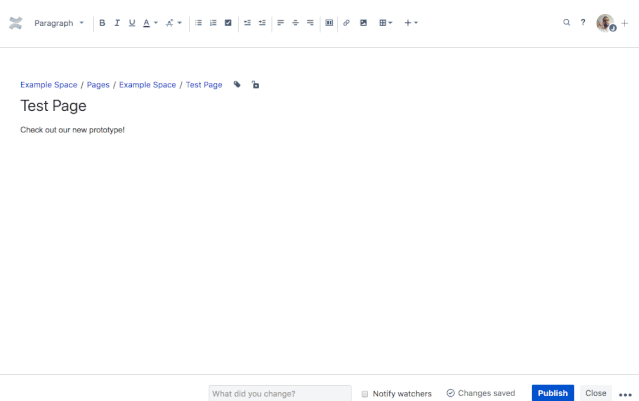The width and height of the screenshot is (639, 401).
Task: Click the user avatar in the toolbar
Action: (606, 23)
